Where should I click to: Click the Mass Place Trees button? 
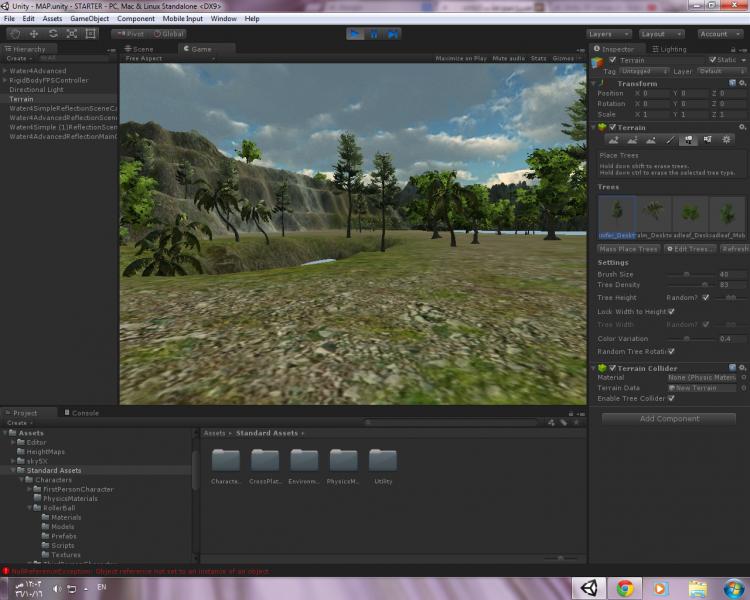[x=628, y=248]
